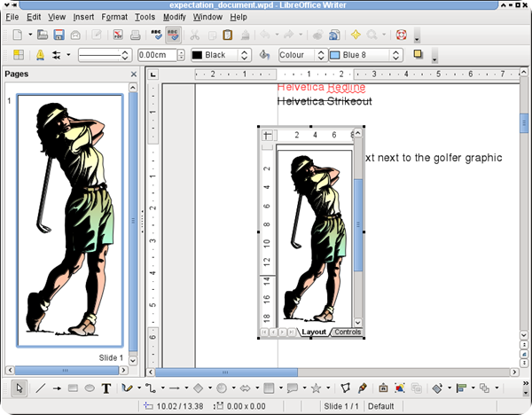The image size is (532, 415).
Task: Open the Area fill bucket icon
Action: 264,55
